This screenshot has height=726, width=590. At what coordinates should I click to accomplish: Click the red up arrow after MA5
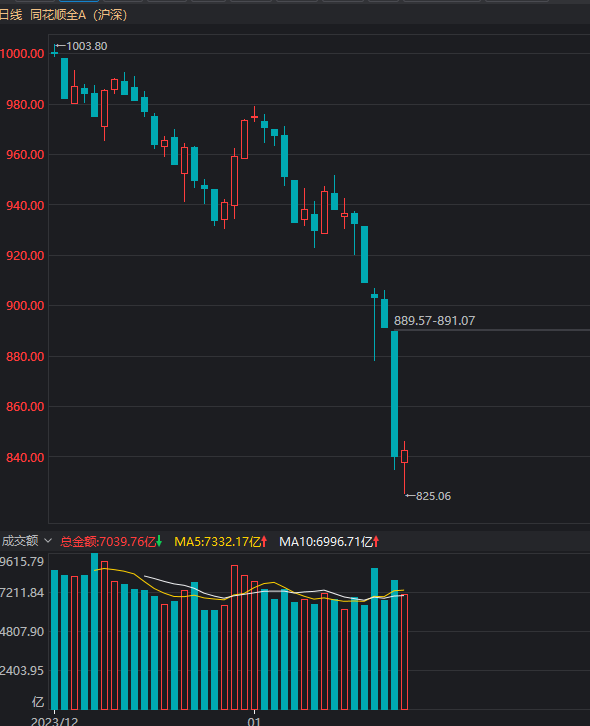[x=264, y=541]
